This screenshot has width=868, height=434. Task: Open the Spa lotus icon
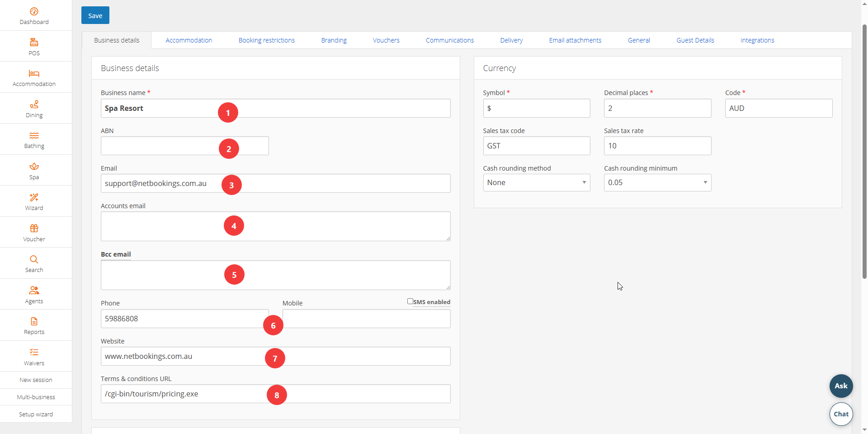[34, 167]
